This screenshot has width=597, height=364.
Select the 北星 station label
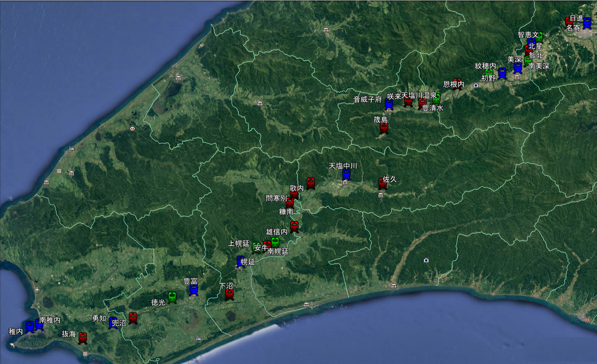pos(535,46)
